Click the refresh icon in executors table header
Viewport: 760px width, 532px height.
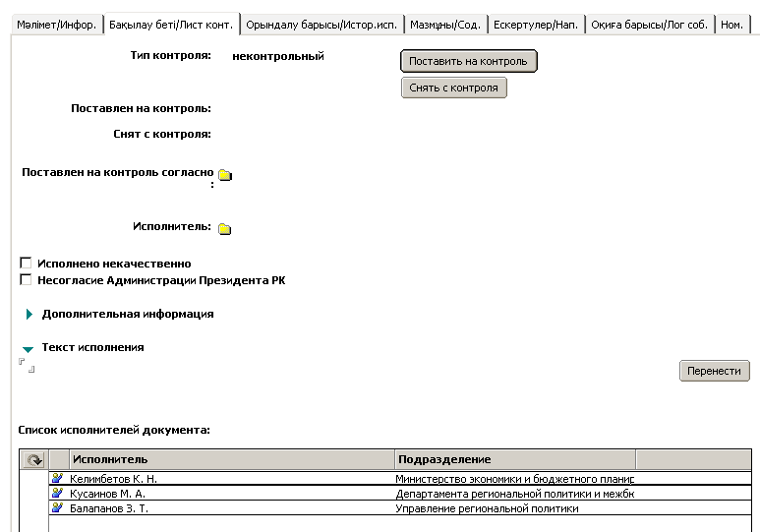coord(34,460)
